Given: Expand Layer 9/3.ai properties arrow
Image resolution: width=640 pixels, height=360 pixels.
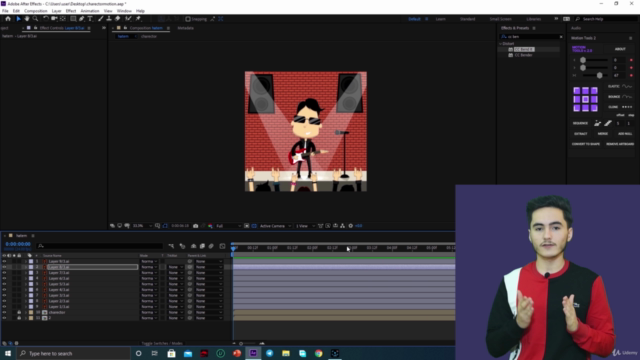Looking at the screenshot, I should pos(26,261).
